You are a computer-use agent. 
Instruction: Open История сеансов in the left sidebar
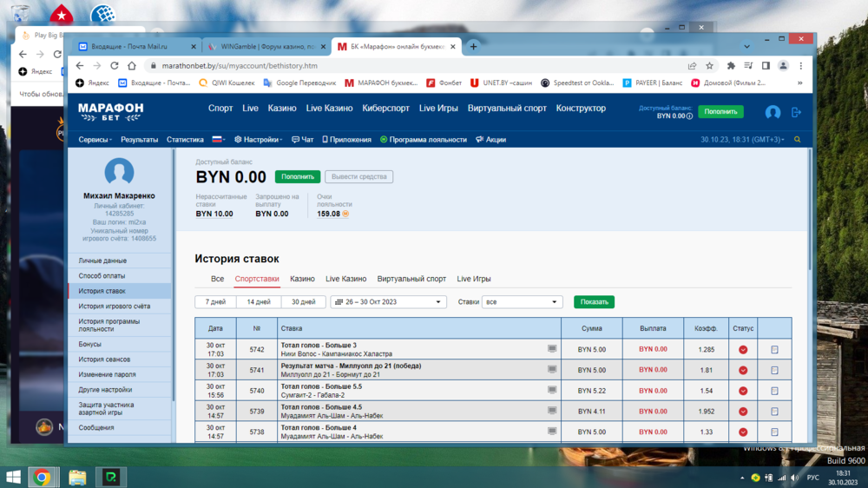coord(104,359)
